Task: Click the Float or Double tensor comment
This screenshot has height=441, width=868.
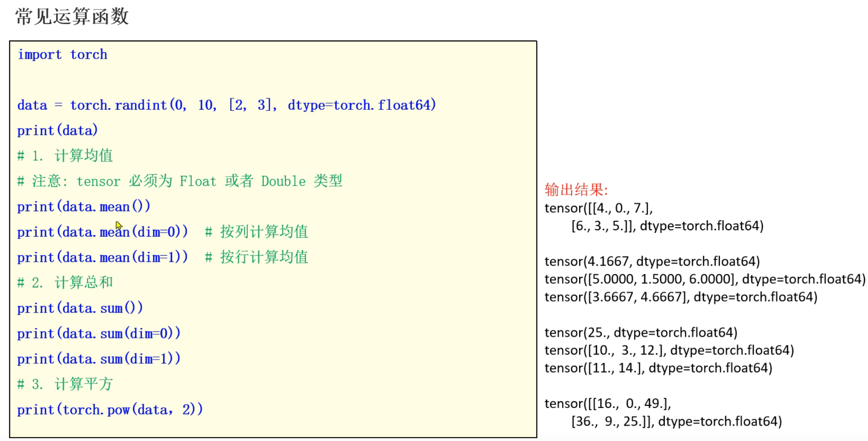Action: pos(180,181)
